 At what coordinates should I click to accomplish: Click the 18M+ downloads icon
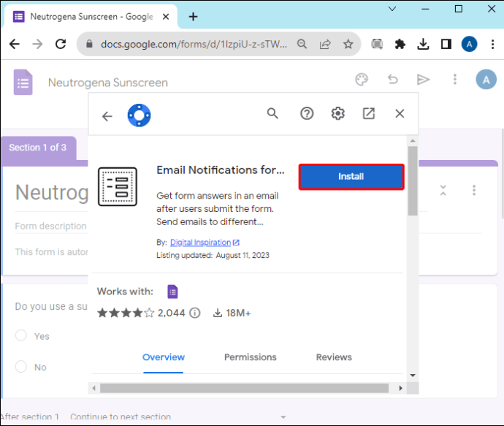tap(218, 313)
